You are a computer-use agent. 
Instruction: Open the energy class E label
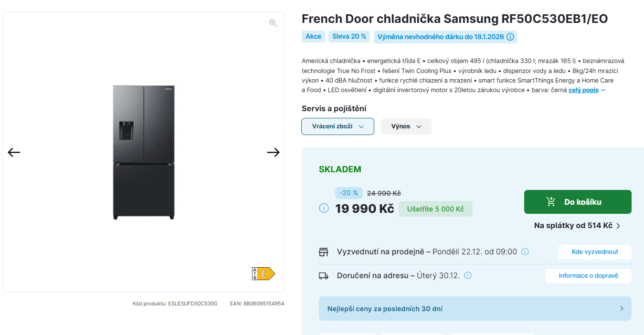coord(263,273)
